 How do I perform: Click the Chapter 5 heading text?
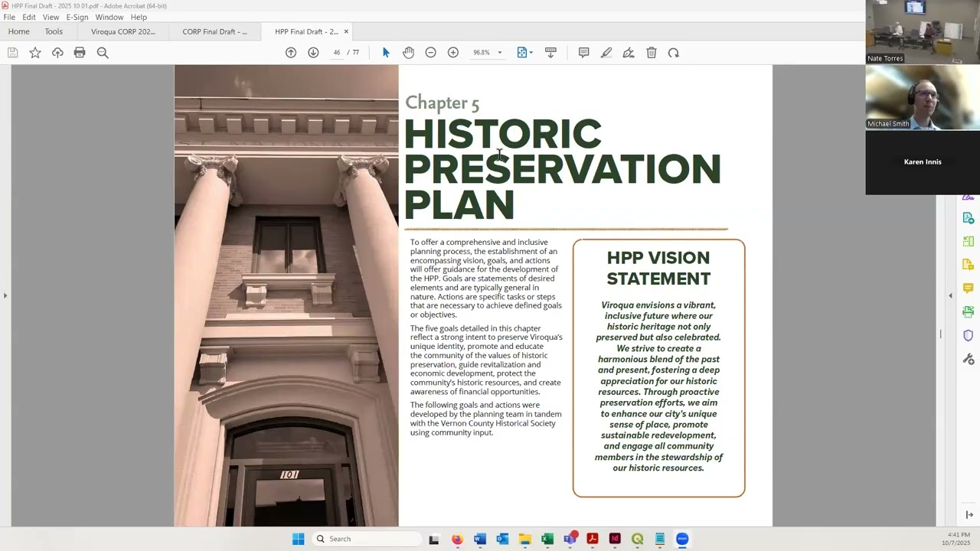[442, 103]
